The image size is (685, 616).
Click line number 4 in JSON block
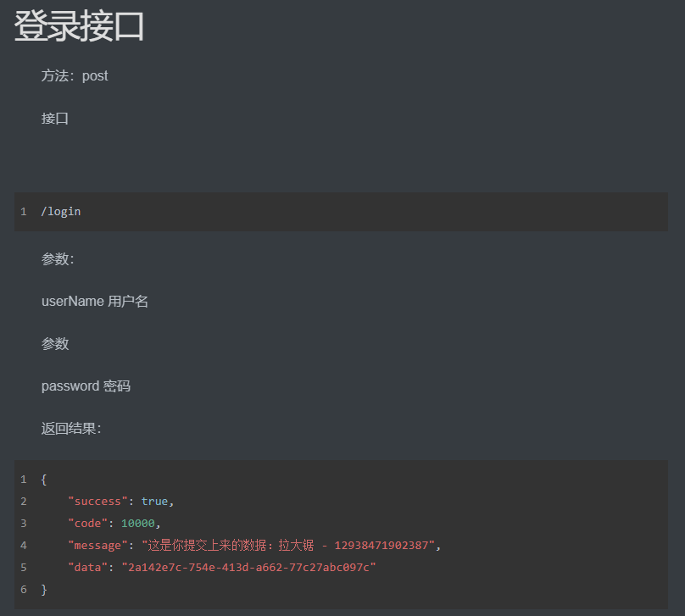pyautogui.click(x=24, y=546)
